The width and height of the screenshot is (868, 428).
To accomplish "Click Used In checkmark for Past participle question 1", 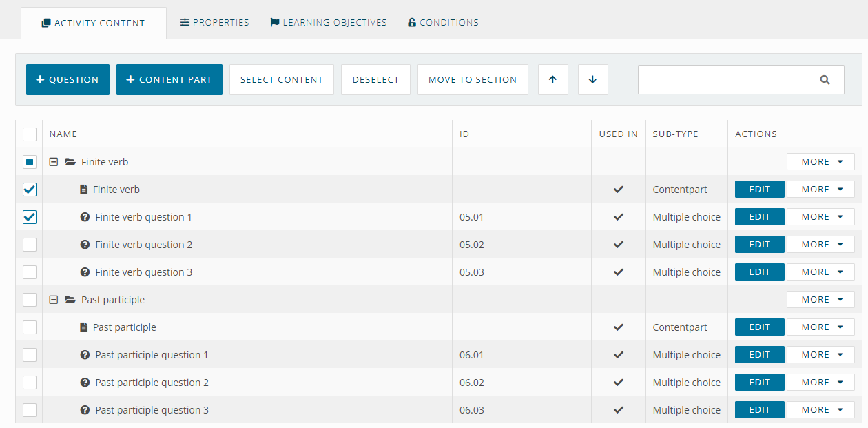I will point(619,355).
